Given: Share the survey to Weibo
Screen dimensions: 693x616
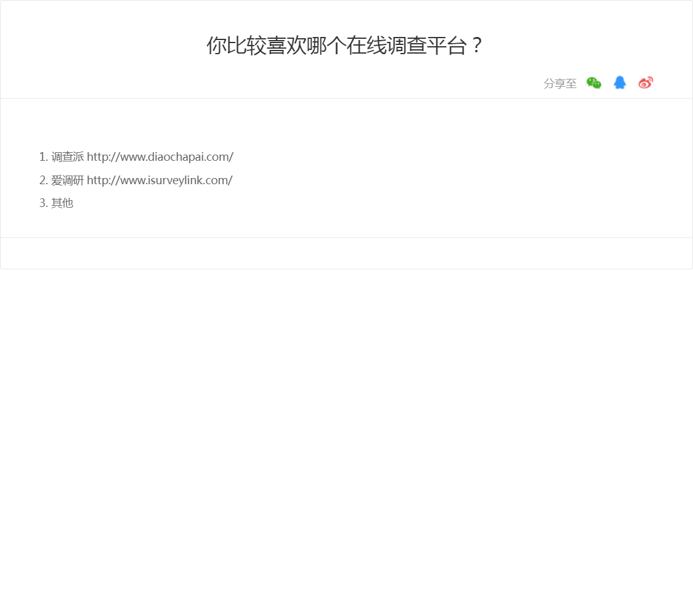Looking at the screenshot, I should click(x=646, y=83).
